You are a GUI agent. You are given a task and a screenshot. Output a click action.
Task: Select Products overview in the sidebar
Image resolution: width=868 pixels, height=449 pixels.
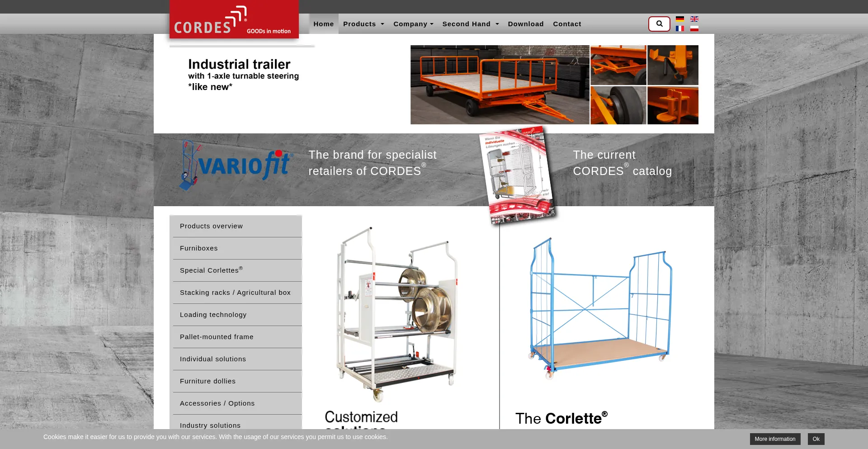[x=237, y=226]
